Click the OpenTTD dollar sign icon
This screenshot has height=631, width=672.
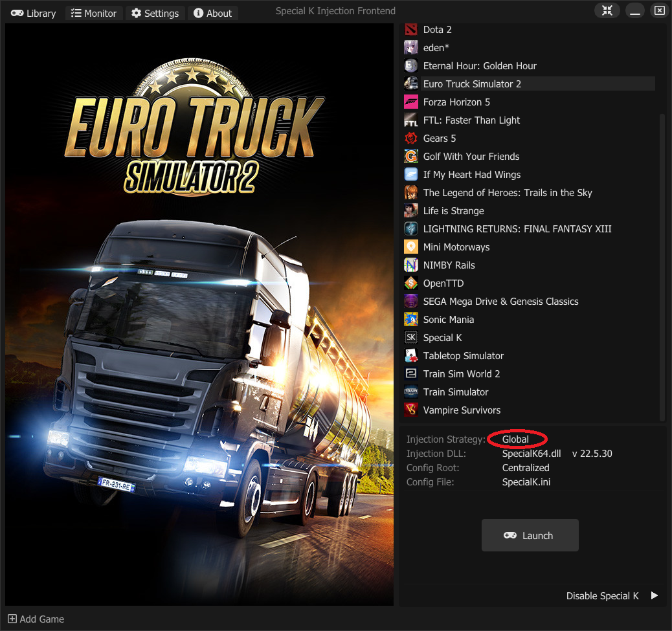tap(411, 283)
